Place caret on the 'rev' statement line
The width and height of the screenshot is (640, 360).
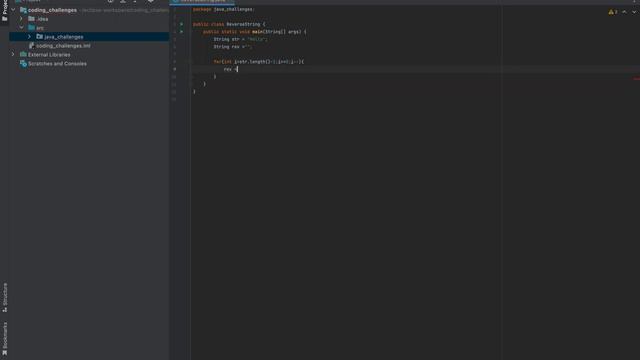point(231,69)
